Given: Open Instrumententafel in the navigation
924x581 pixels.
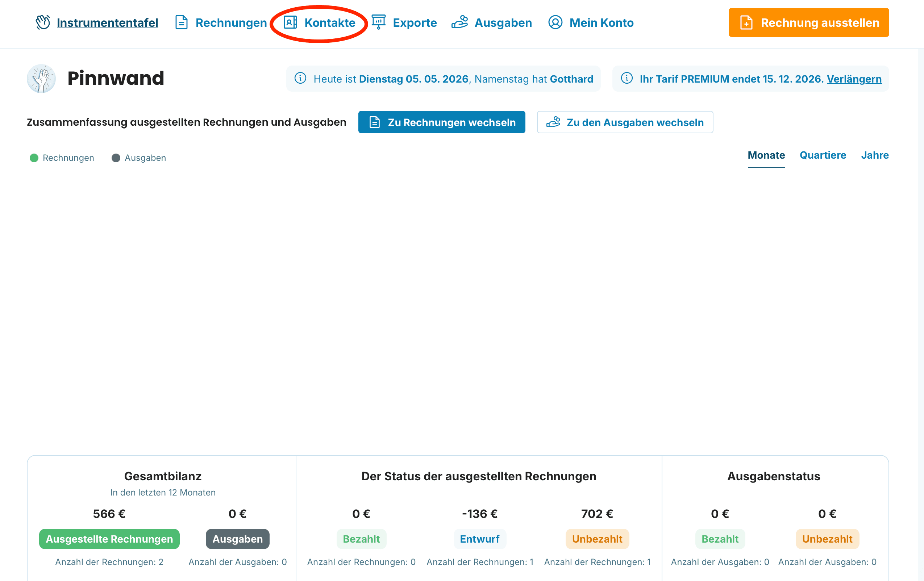Looking at the screenshot, I should pyautogui.click(x=108, y=22).
